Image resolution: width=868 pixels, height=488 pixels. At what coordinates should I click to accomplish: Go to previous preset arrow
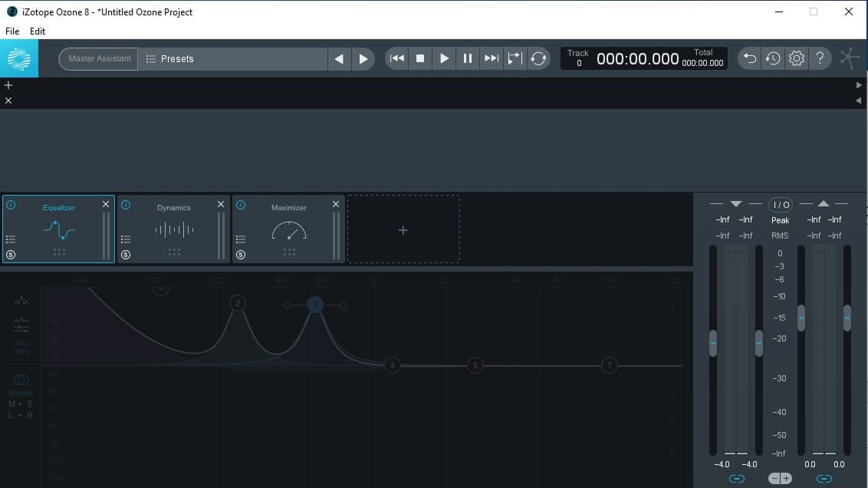[x=339, y=59]
